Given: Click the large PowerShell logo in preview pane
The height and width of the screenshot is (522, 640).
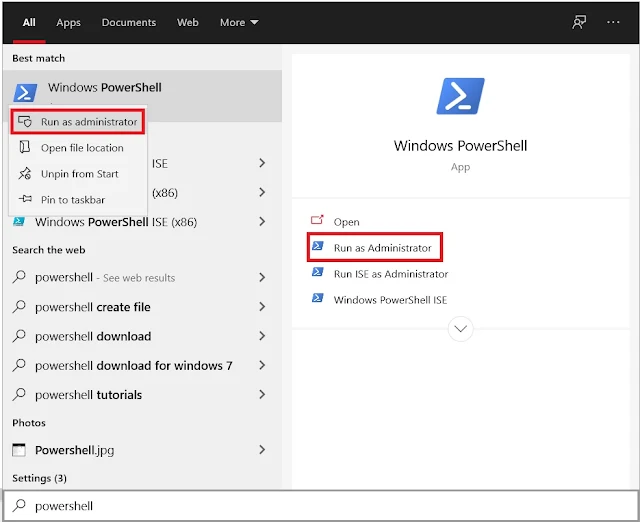Looking at the screenshot, I should pyautogui.click(x=460, y=96).
